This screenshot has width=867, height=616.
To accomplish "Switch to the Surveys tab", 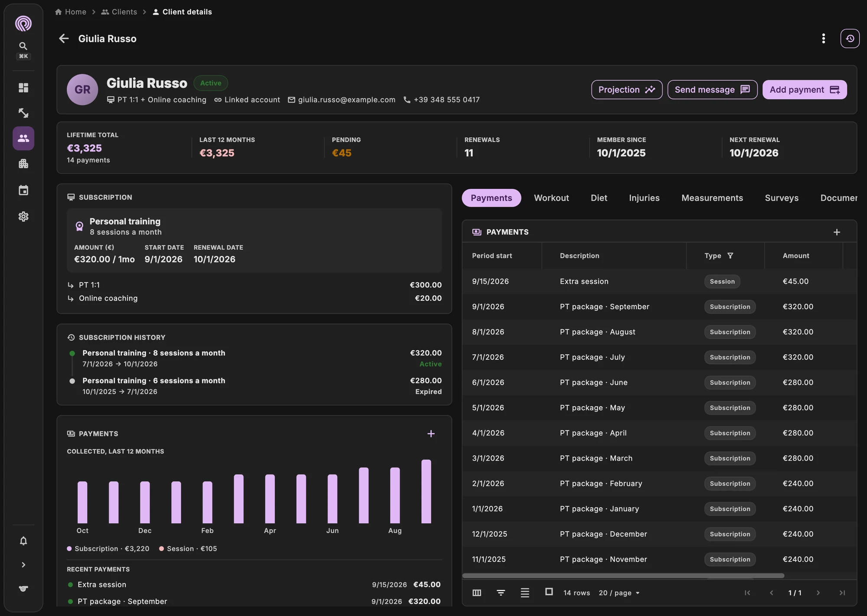I will (x=782, y=198).
